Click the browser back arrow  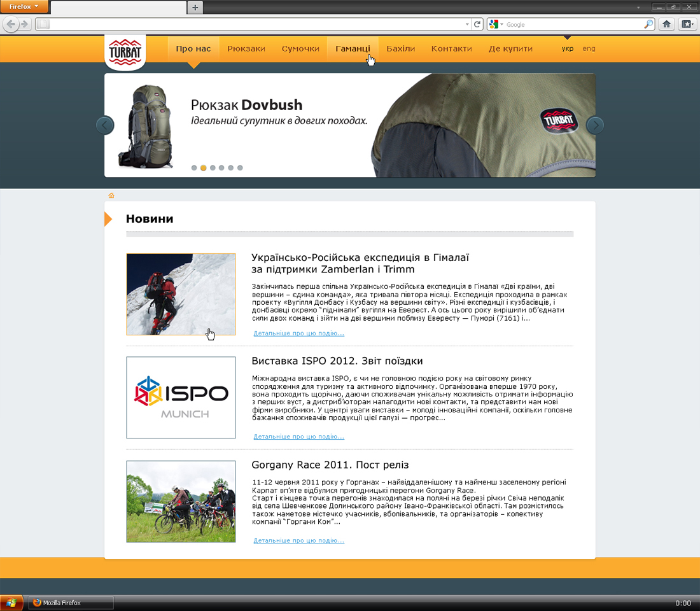(11, 24)
